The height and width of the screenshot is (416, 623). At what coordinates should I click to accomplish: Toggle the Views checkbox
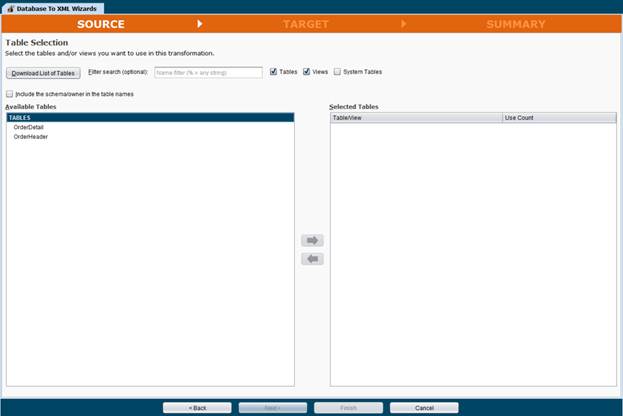point(306,72)
